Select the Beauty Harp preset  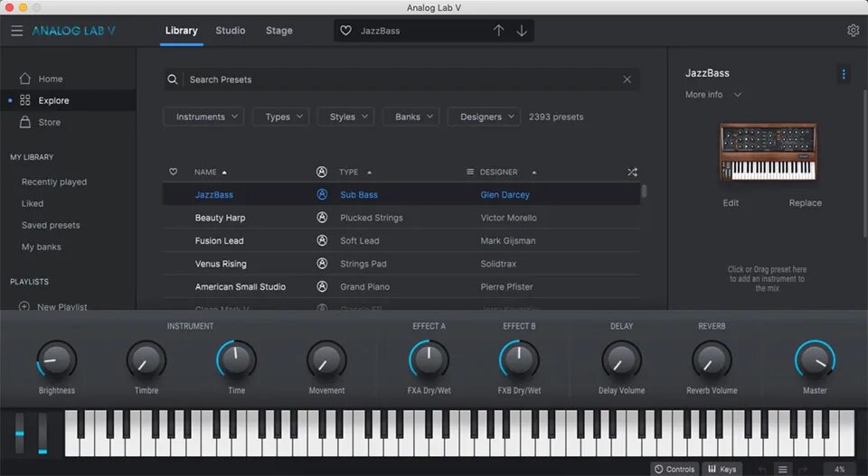tap(401, 218)
